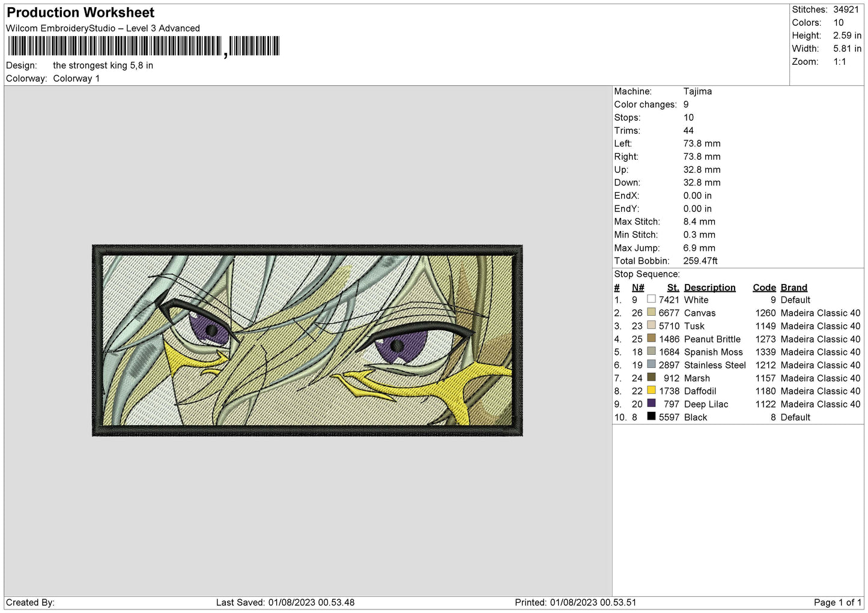Viewport: 868px width, 613px height.
Task: Click the Total Bobbin value 259.47ft
Action: coord(700,261)
